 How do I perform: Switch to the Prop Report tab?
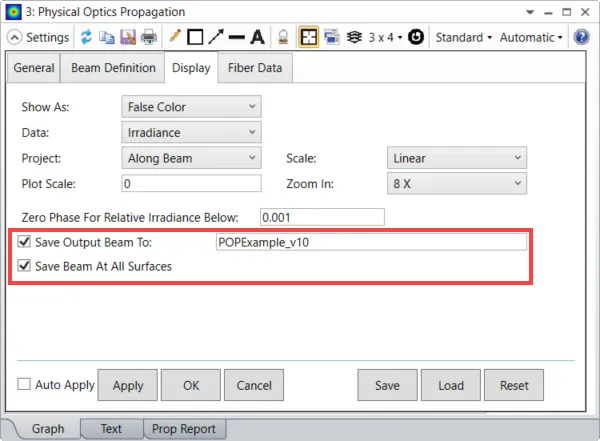pos(184,429)
